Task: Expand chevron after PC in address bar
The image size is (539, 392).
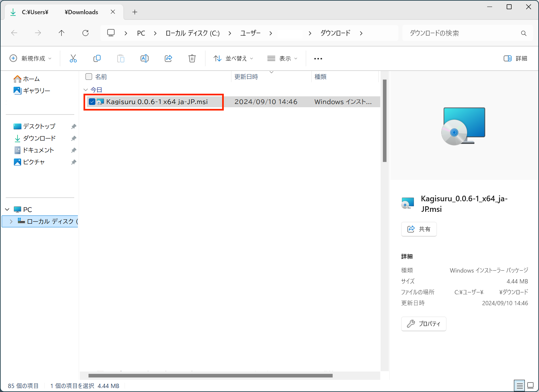Action: click(x=155, y=33)
